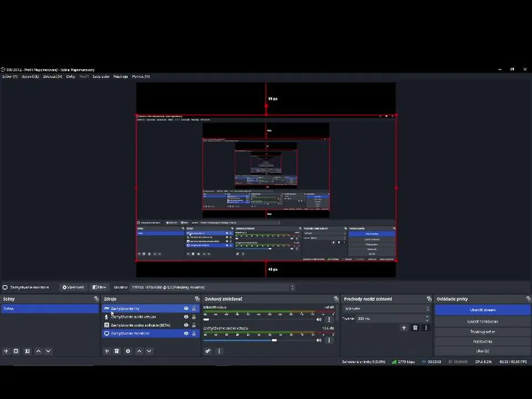The width and height of the screenshot is (532, 399).
Task: Click Ukončiť exit button
Action: pos(483,351)
